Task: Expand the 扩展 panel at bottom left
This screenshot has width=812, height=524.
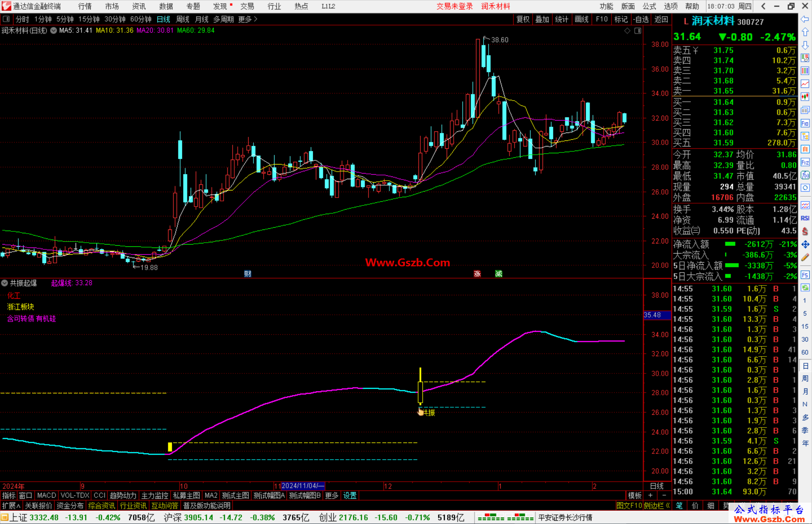Action: [11, 506]
